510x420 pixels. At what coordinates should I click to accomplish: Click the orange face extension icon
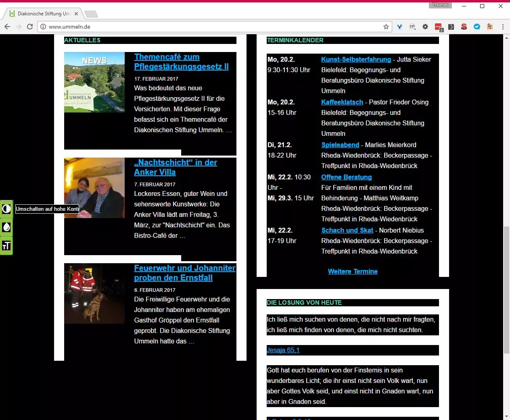point(490,27)
